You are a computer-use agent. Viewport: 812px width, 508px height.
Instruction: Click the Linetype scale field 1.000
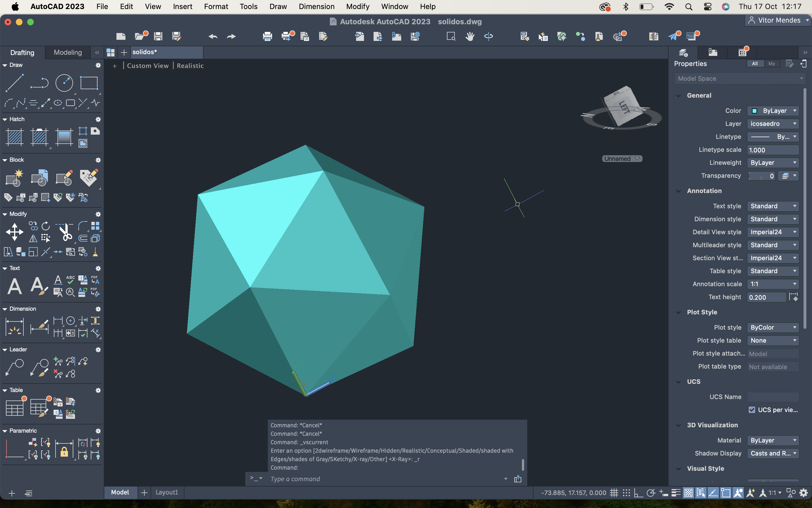tap(773, 150)
